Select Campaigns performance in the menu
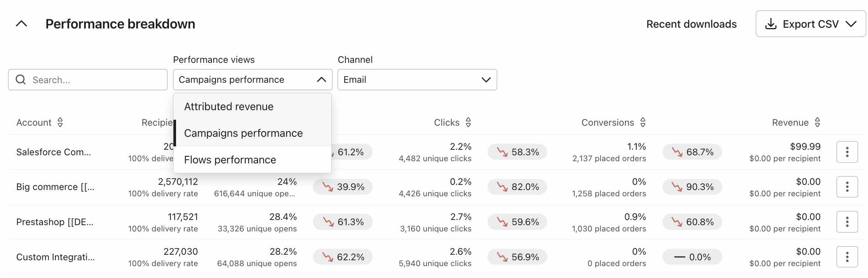Viewport: 868px width, 278px height. click(243, 133)
